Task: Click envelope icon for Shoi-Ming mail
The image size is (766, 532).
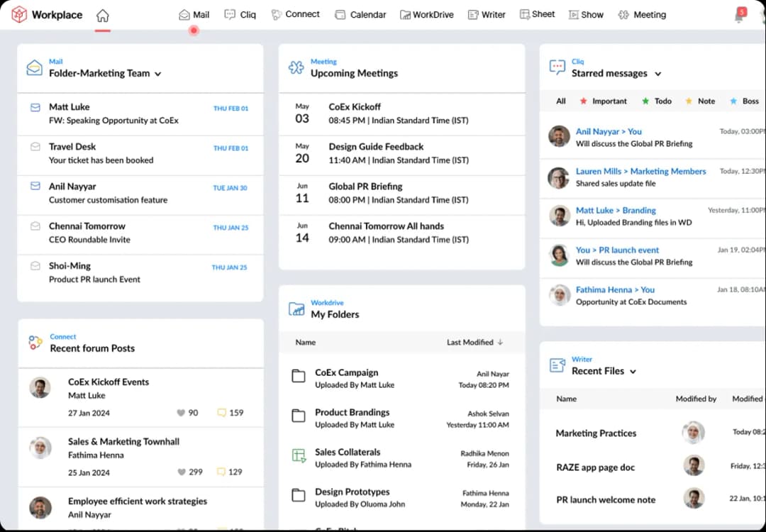Action: [x=35, y=266]
